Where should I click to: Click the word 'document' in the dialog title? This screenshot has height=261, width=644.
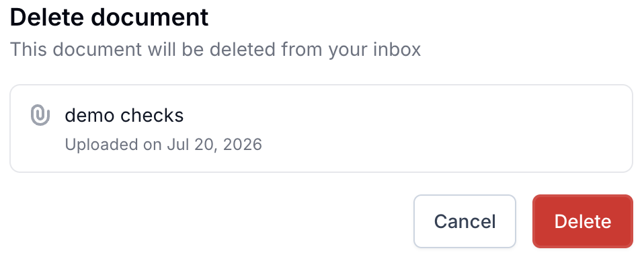150,17
